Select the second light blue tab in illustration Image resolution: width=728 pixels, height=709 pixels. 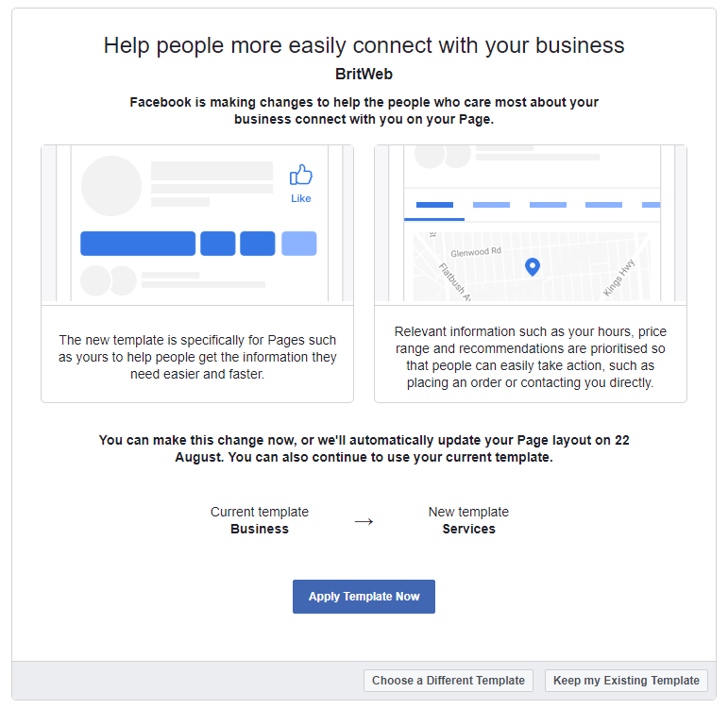(548, 205)
